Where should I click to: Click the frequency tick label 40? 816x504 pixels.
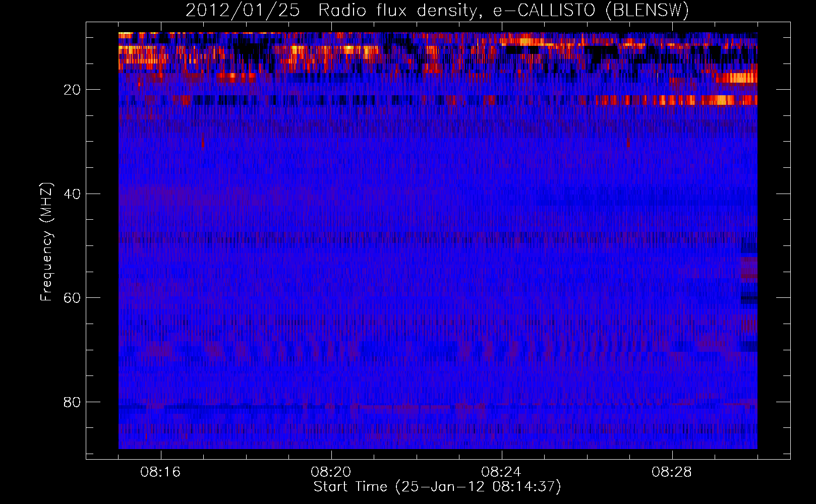coord(73,194)
